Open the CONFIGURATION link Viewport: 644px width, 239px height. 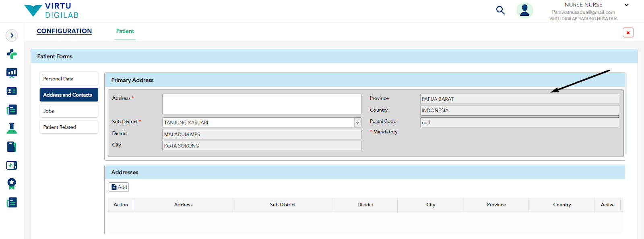tap(64, 31)
